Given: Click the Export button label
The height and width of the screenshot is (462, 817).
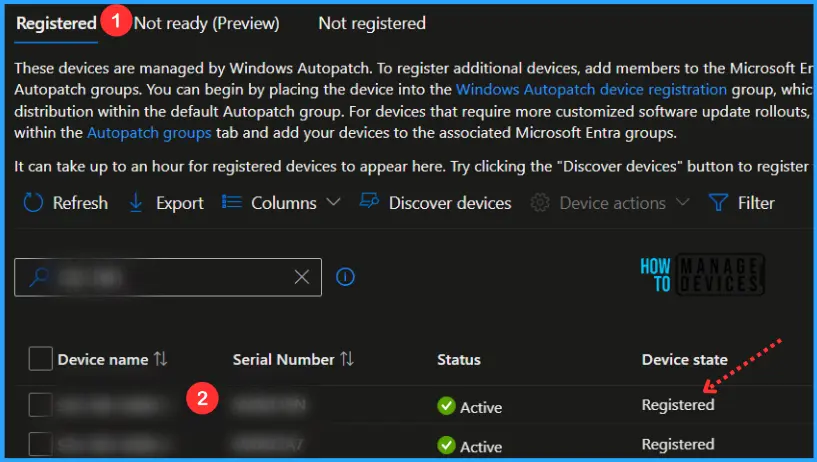Looking at the screenshot, I should point(180,203).
